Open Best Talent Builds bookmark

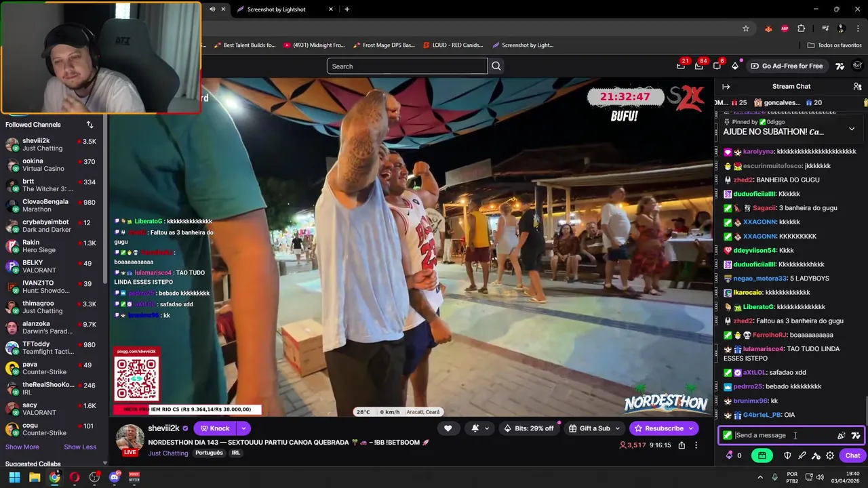coord(245,45)
